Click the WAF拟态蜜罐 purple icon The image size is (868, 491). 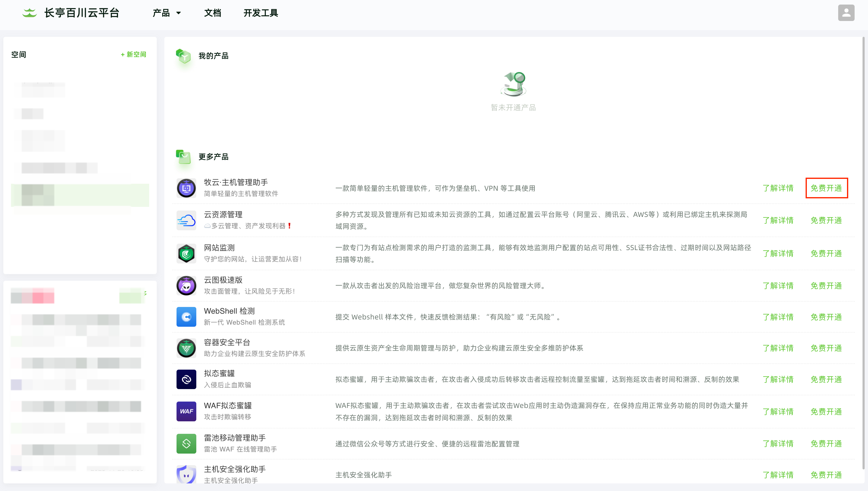(x=186, y=411)
